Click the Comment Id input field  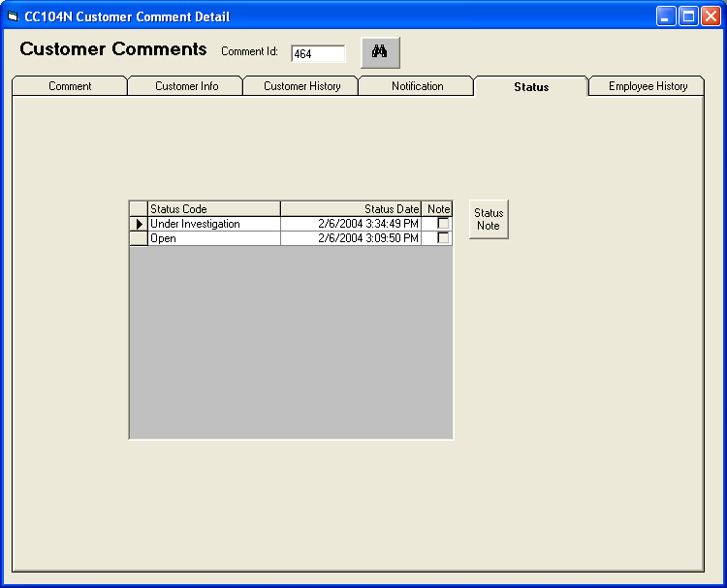coord(318,54)
